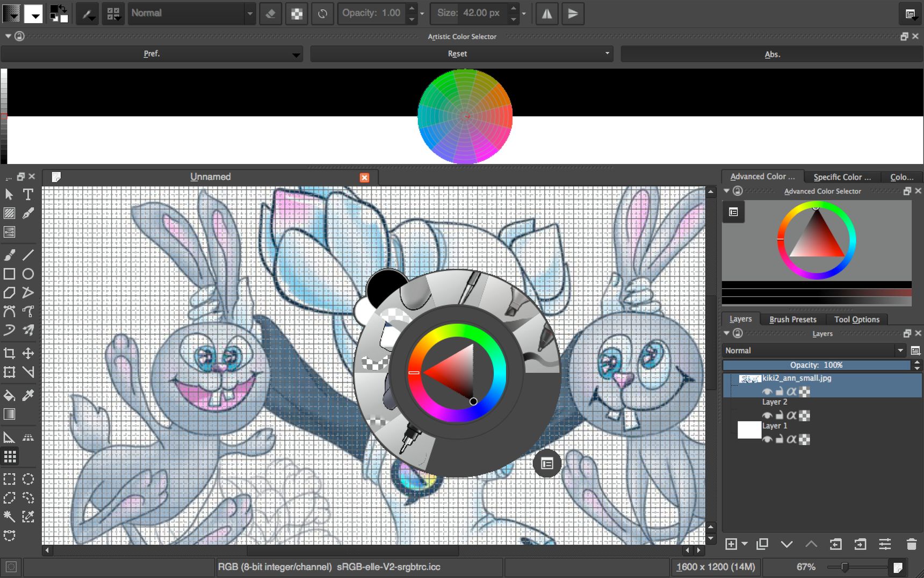Collapse the Layers docker triangle
Screen dimensions: 924x578
[727, 333]
